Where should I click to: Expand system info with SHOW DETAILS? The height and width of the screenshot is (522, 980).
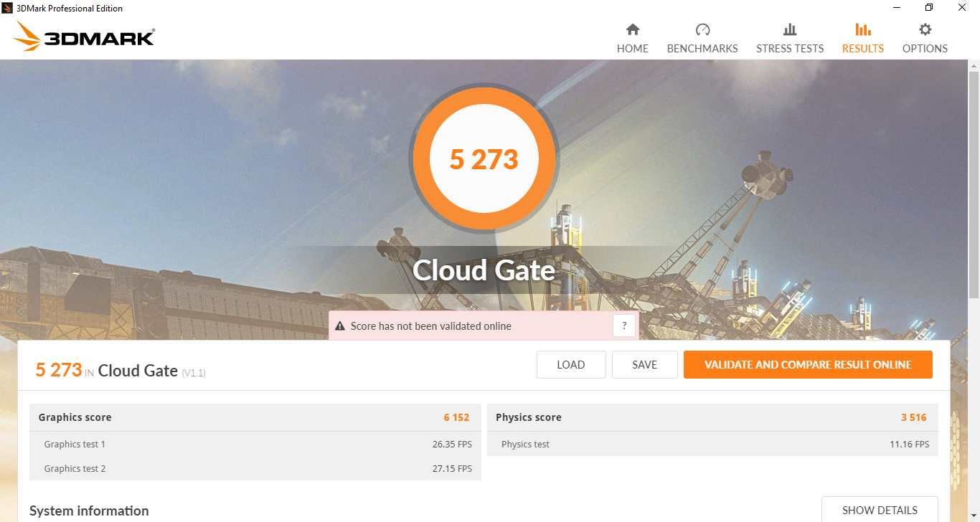[x=880, y=510]
